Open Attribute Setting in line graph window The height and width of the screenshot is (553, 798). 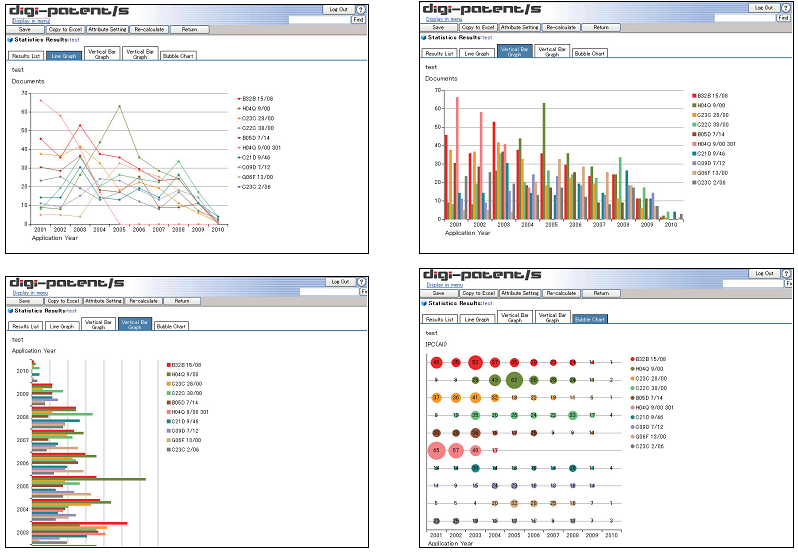point(107,30)
